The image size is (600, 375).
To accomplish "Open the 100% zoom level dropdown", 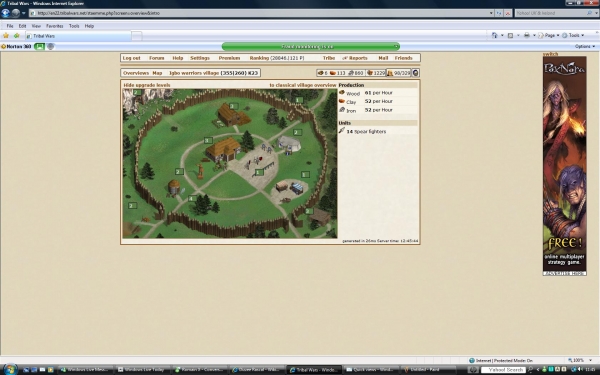I will click(x=590, y=360).
